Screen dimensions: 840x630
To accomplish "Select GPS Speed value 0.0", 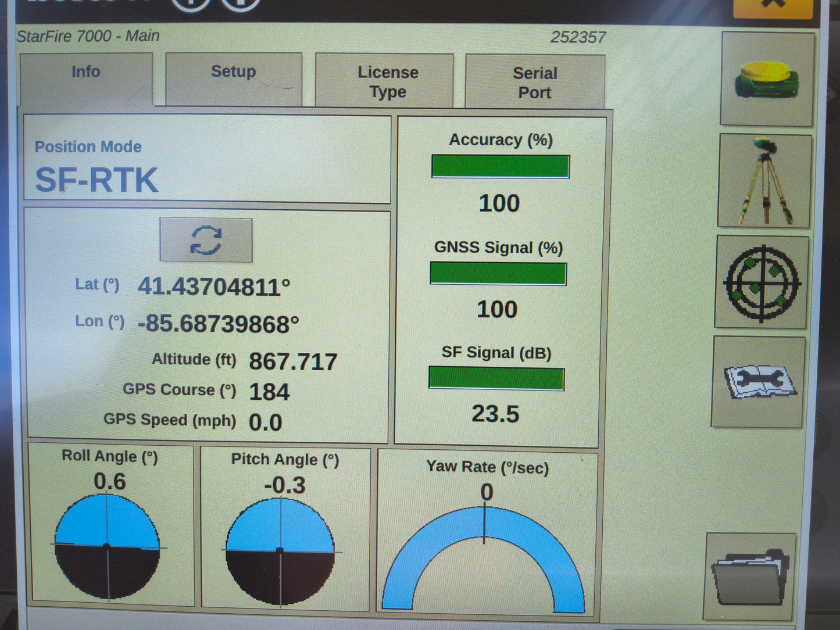I will (266, 423).
